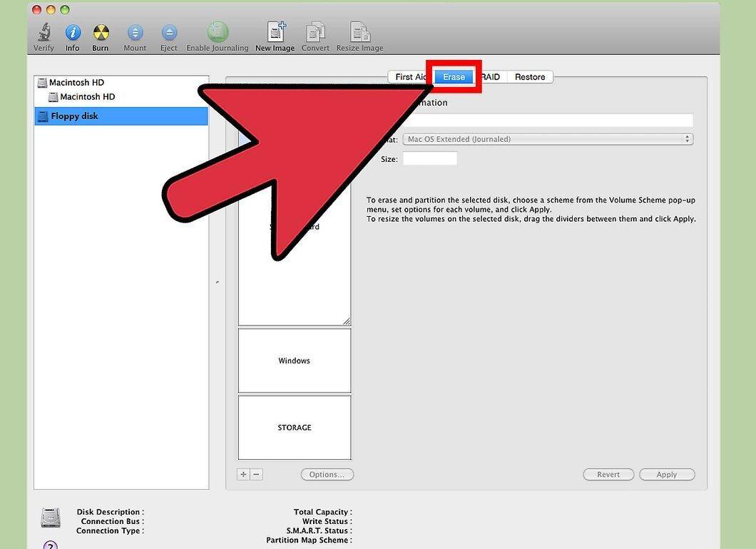Select the Floppy disk in sidebar
This screenshot has height=549, width=756.
pyautogui.click(x=121, y=116)
